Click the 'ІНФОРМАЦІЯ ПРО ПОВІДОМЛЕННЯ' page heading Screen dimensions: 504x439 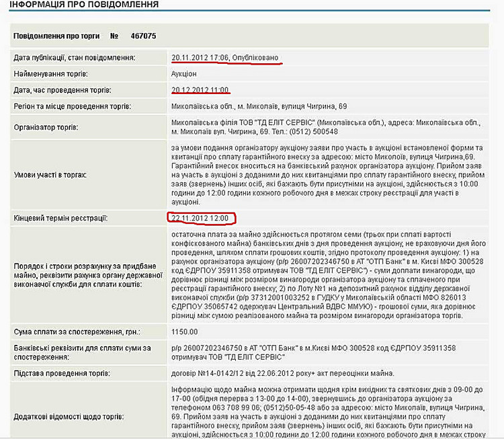click(x=84, y=5)
